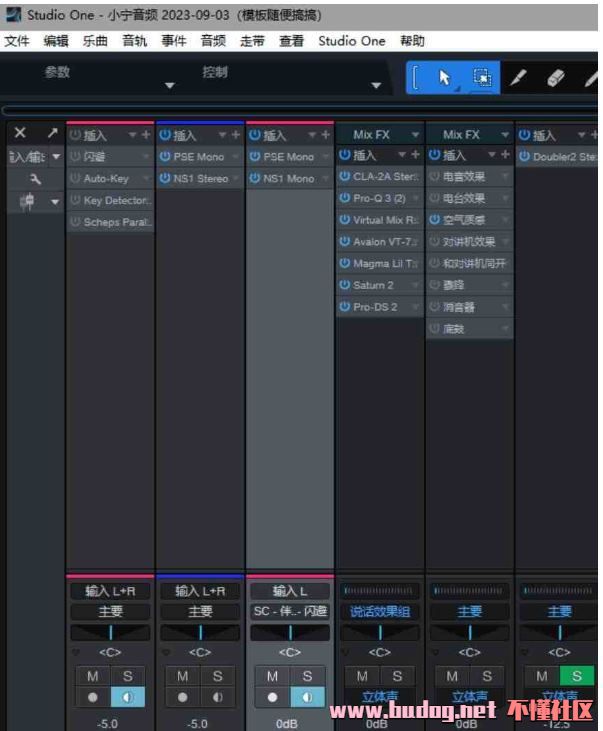
Task: Solo the Auto-Key channel
Action: tap(127, 676)
